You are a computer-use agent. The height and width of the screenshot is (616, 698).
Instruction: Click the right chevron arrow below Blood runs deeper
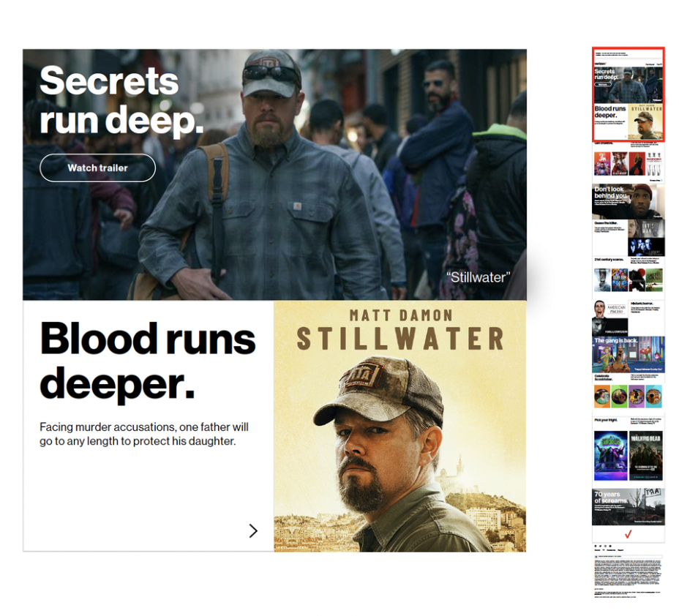[253, 530]
